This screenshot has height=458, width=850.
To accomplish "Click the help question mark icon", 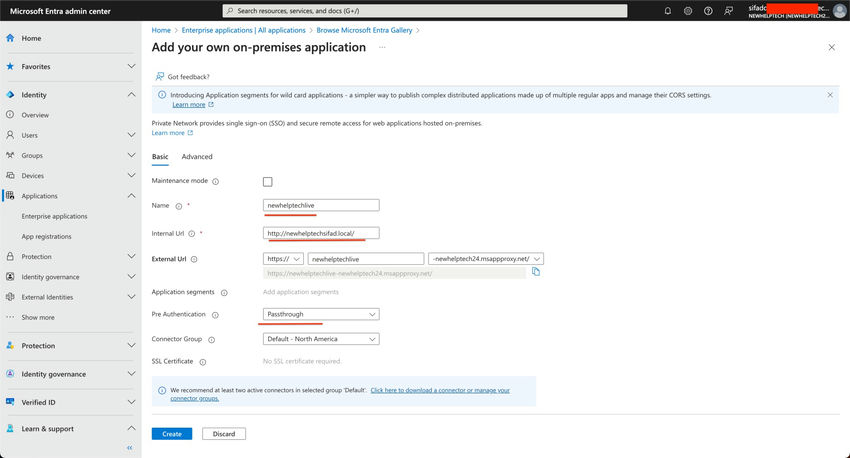I will tap(708, 11).
